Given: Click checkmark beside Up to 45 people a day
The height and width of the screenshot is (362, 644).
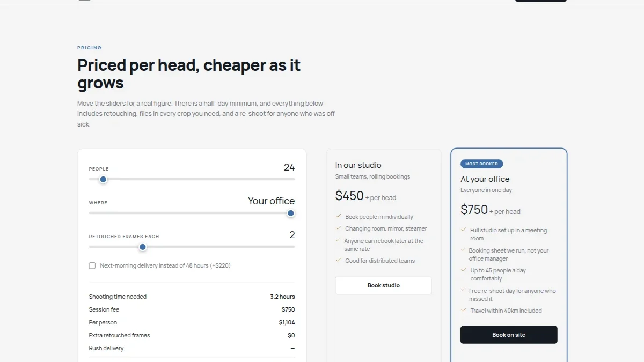Looking at the screenshot, I should tap(464, 270).
